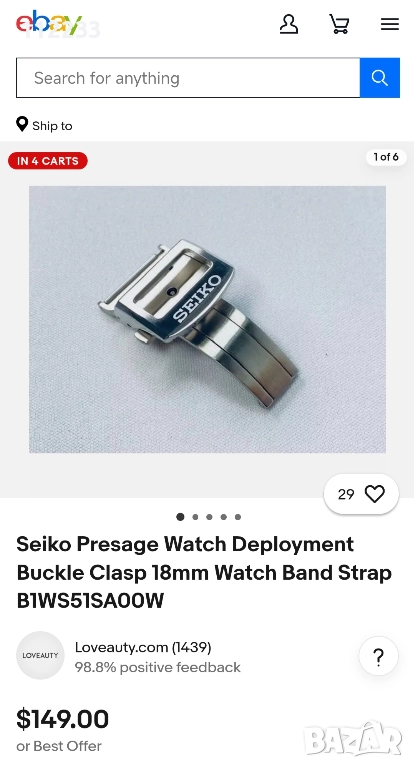
Task: Open the Loveauty seller avatar
Action: (x=40, y=655)
